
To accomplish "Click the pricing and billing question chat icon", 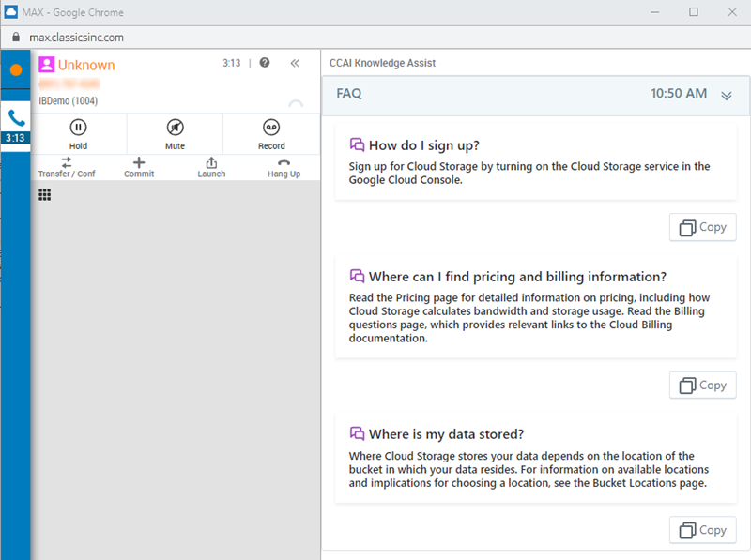I will pyautogui.click(x=357, y=276).
